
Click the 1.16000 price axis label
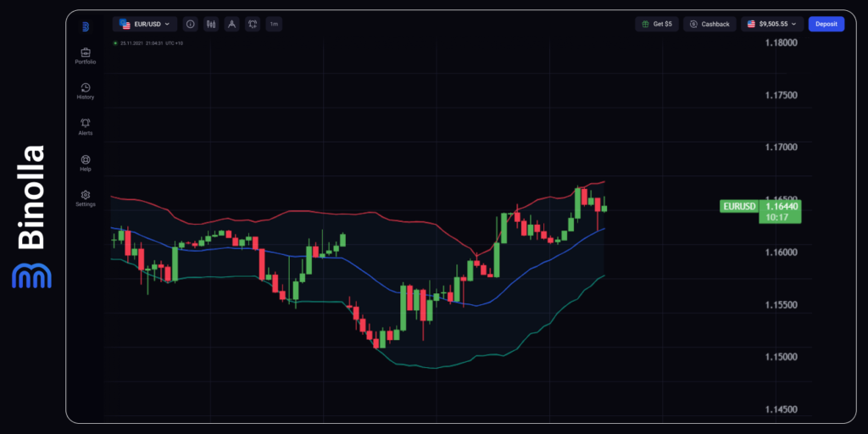pyautogui.click(x=781, y=253)
